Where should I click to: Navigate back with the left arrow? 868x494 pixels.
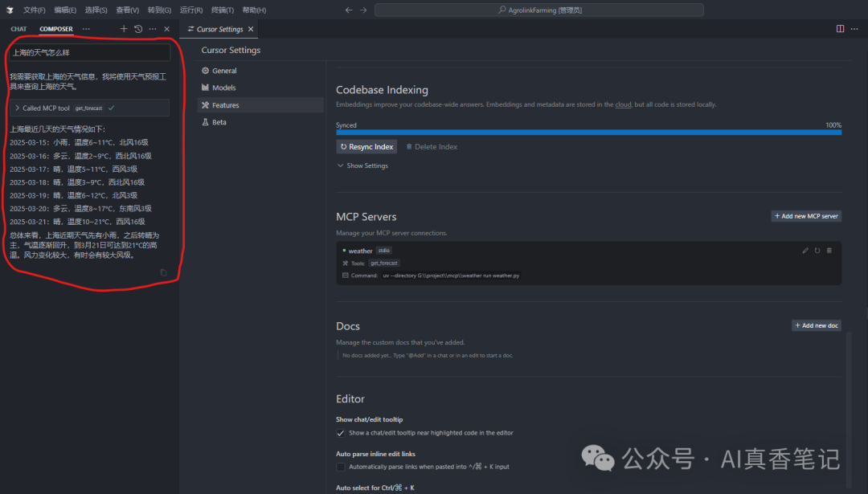pyautogui.click(x=348, y=10)
